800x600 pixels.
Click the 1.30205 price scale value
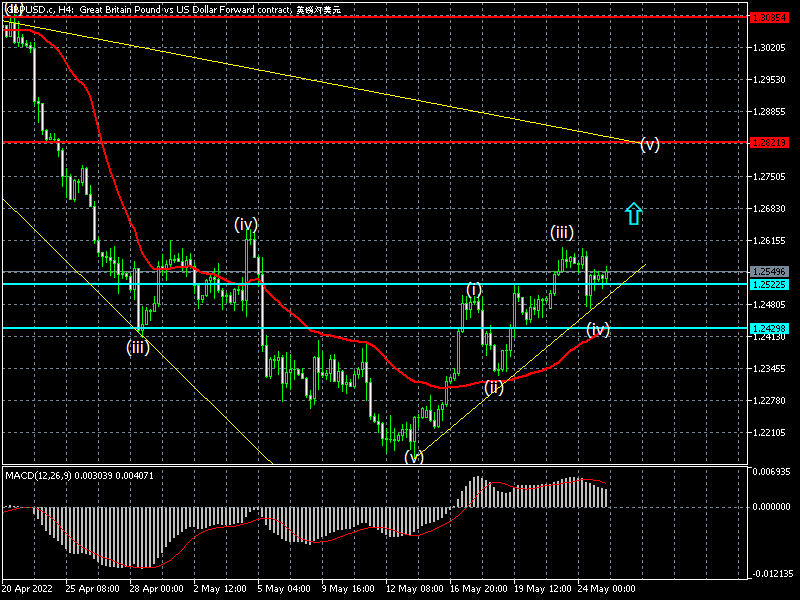pos(769,47)
